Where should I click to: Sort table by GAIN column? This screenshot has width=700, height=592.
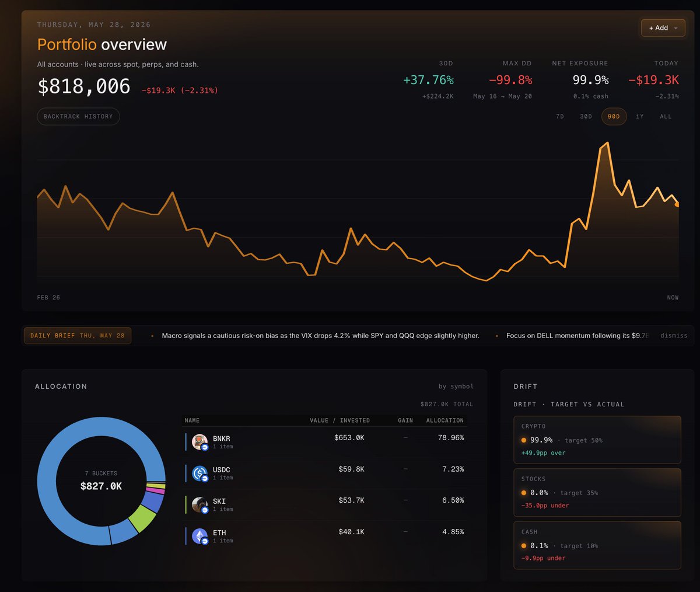405,420
